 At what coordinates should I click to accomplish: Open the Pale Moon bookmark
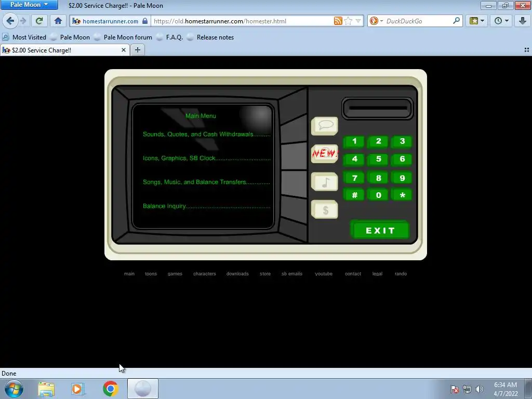pos(71,37)
